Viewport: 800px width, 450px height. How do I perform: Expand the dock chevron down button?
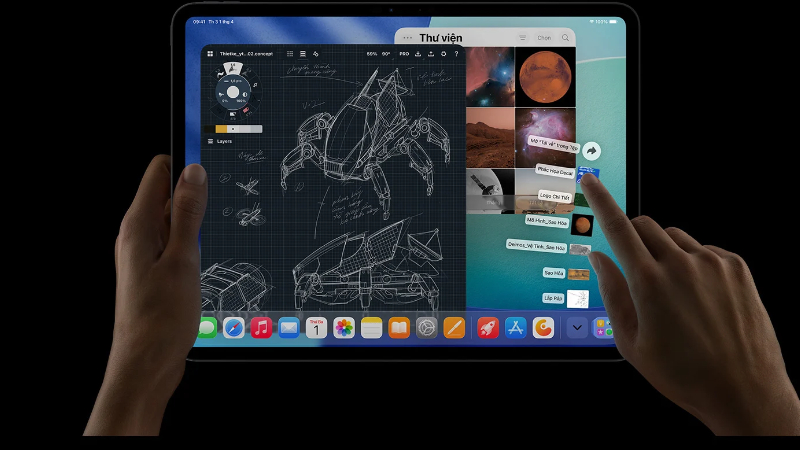[x=577, y=328]
